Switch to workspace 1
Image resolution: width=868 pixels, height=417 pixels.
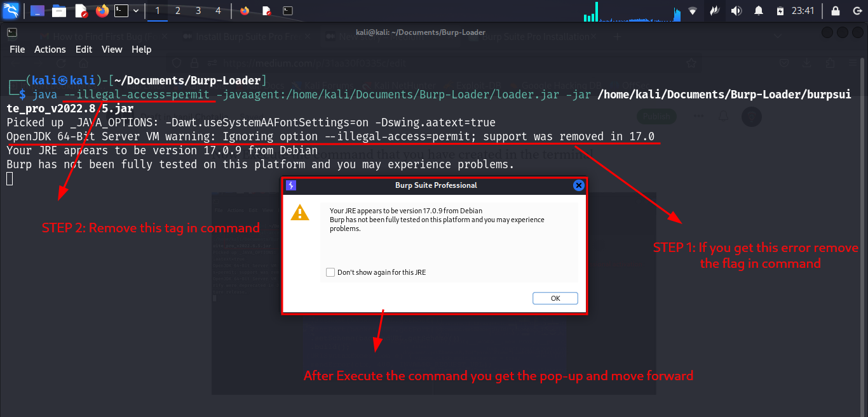point(158,11)
